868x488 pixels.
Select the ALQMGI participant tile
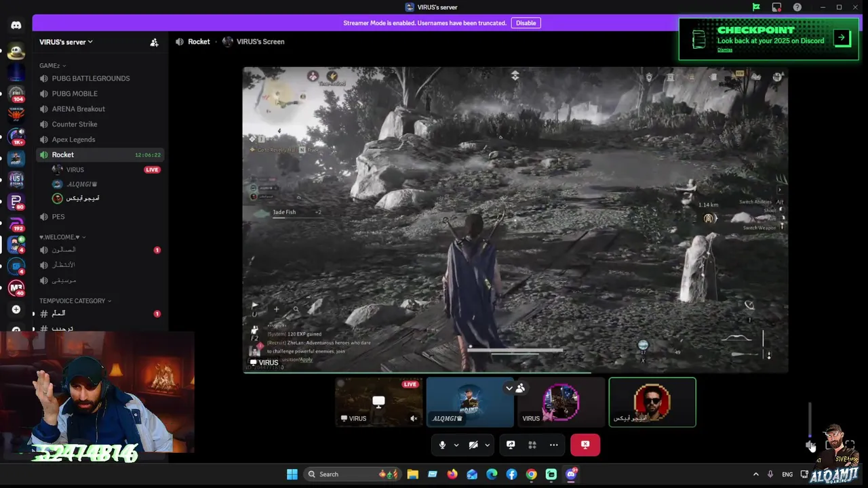[470, 402]
